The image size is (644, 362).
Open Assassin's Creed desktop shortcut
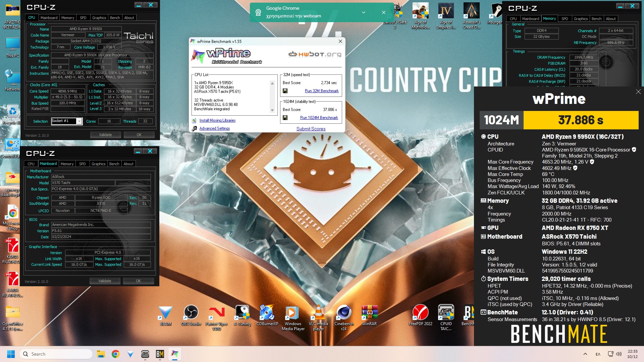click(x=471, y=16)
